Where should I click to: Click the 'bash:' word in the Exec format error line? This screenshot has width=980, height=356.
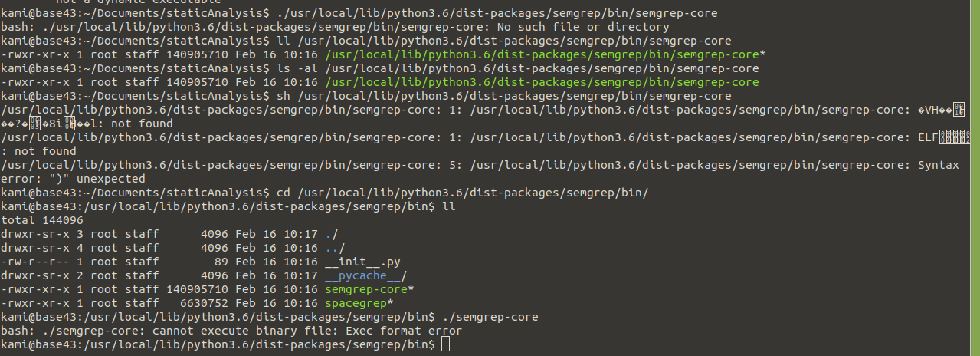coord(18,331)
